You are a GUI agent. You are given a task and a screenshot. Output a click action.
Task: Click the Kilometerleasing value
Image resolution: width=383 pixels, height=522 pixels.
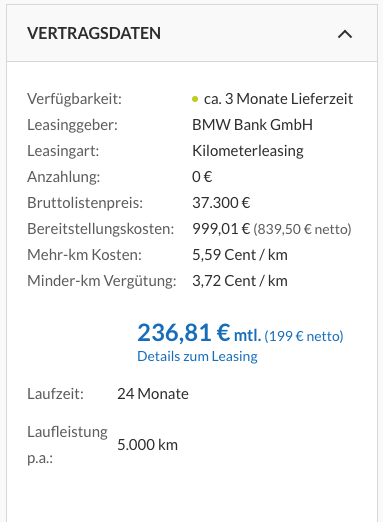pyautogui.click(x=248, y=151)
